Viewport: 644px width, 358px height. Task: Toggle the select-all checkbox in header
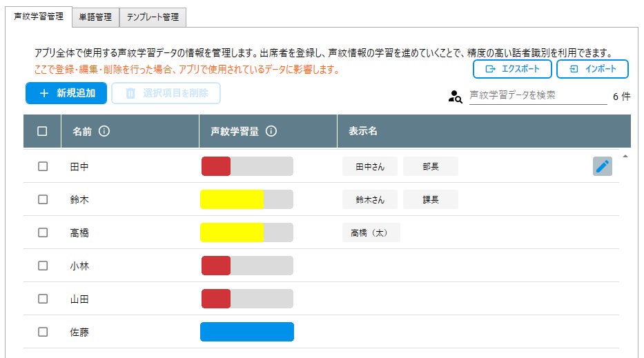click(43, 131)
